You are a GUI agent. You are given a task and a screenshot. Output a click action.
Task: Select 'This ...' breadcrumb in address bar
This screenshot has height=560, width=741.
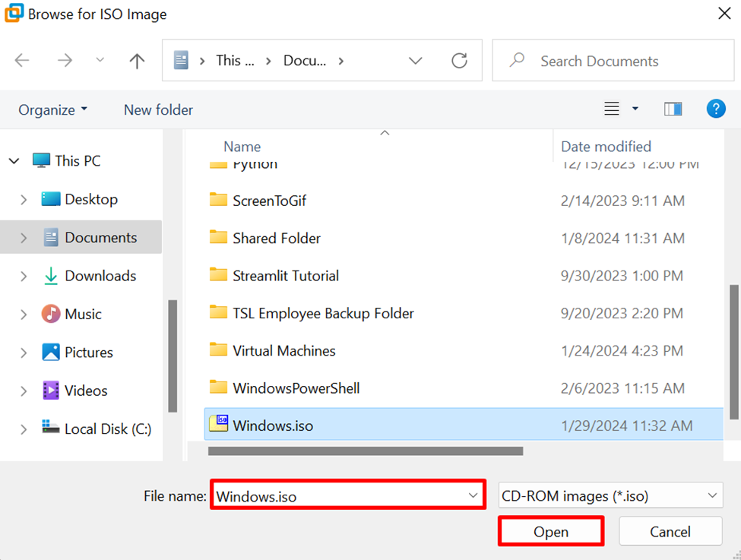click(x=235, y=61)
